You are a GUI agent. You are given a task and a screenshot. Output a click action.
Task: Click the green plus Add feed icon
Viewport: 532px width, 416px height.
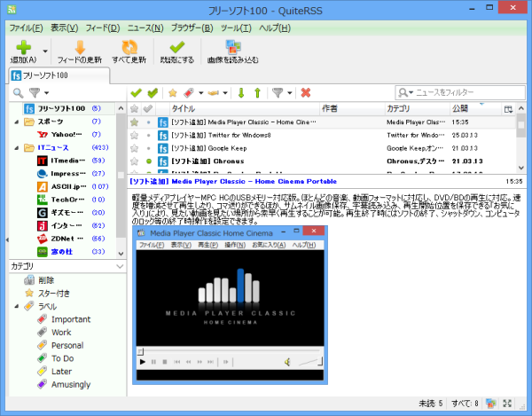23,48
